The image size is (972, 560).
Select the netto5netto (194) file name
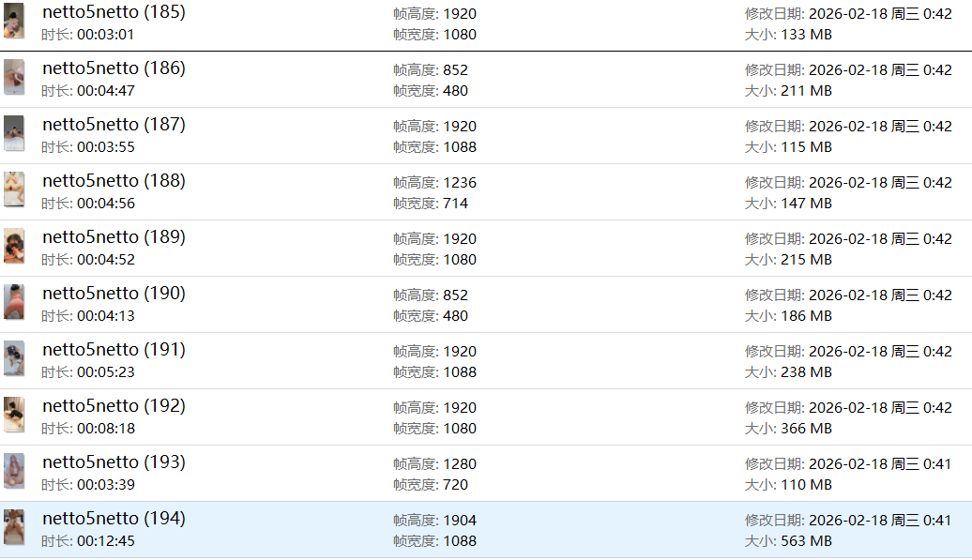tap(114, 519)
